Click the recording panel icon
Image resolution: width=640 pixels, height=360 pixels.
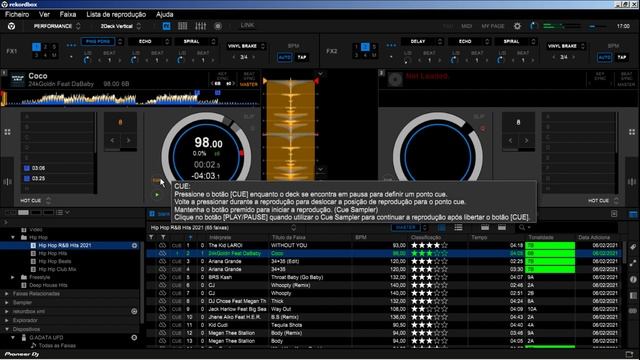click(x=218, y=26)
